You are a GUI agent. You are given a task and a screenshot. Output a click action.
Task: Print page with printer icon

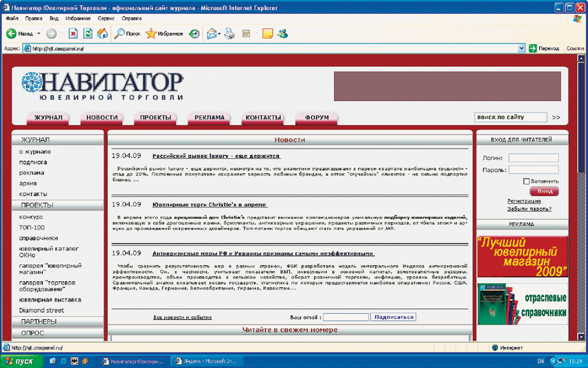[x=229, y=34]
